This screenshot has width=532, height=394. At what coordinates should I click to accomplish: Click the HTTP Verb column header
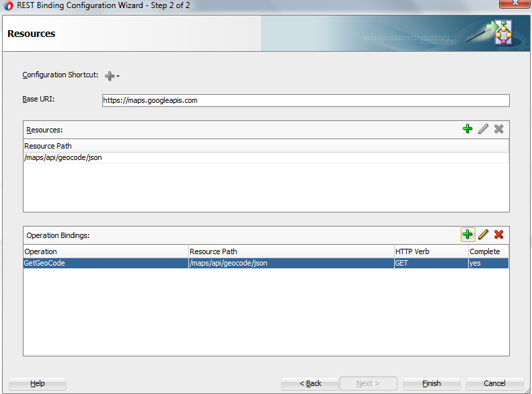431,251
